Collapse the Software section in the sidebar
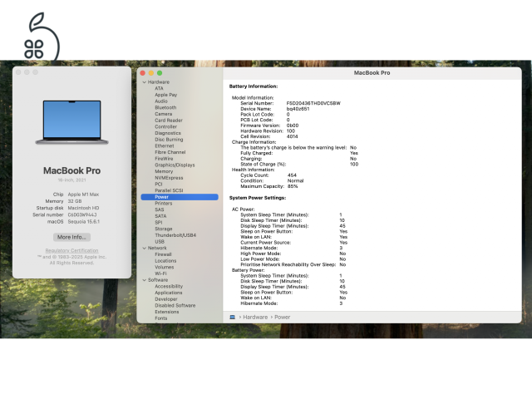Screen dimensions: 532x399 click(x=145, y=280)
